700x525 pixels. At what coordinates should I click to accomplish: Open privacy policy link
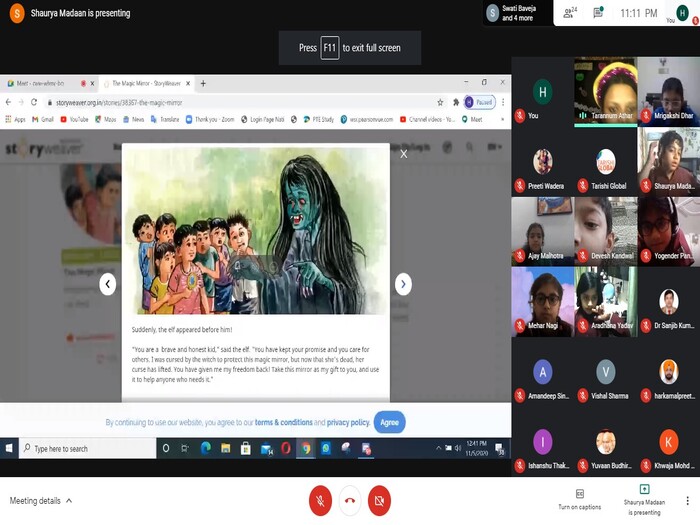(x=348, y=422)
